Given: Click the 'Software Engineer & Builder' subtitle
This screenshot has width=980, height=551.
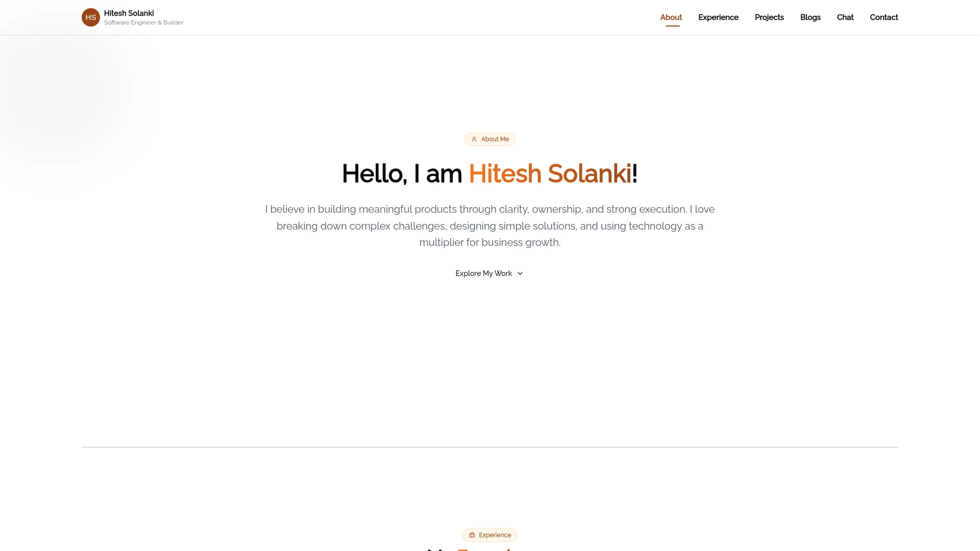Looking at the screenshot, I should pos(144,22).
